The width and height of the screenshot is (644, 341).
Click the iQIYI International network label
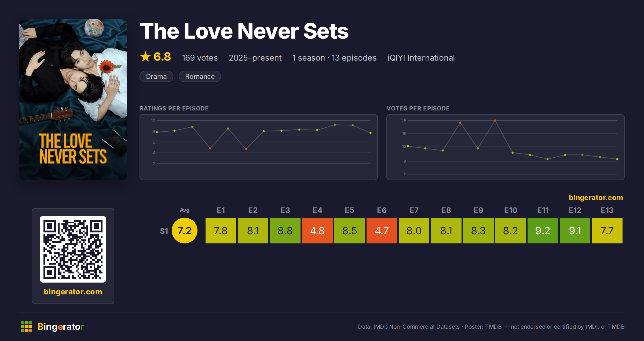click(x=421, y=58)
